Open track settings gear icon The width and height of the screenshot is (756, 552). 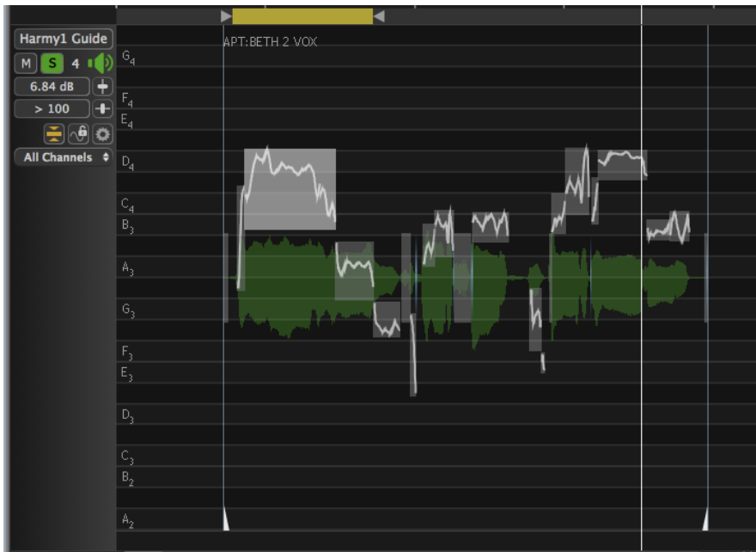pos(103,132)
